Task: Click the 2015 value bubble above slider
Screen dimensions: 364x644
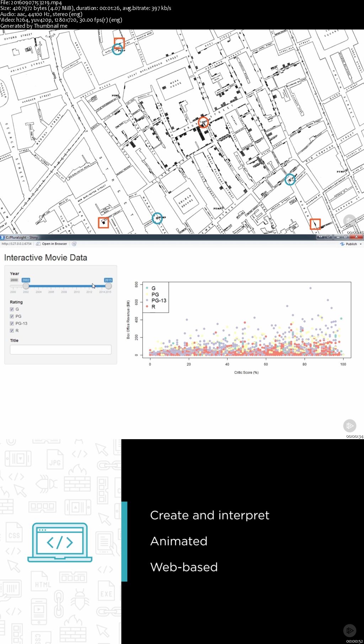Action: tap(108, 280)
